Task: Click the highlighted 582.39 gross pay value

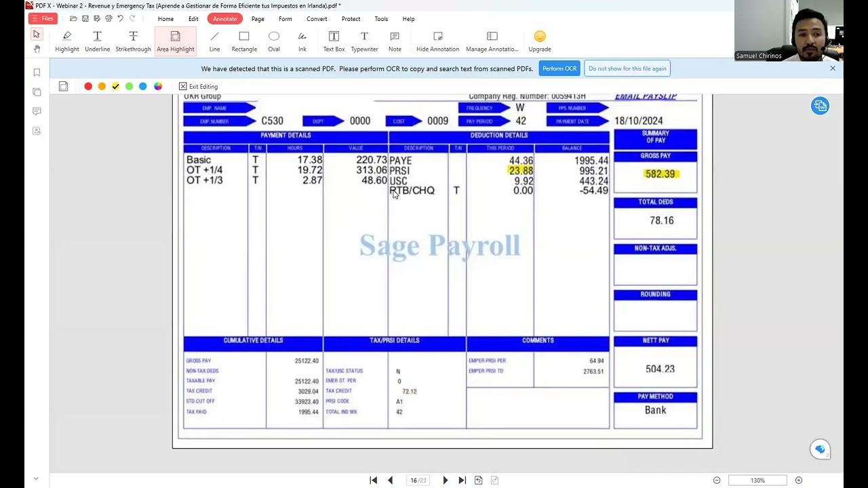Action: (x=660, y=174)
